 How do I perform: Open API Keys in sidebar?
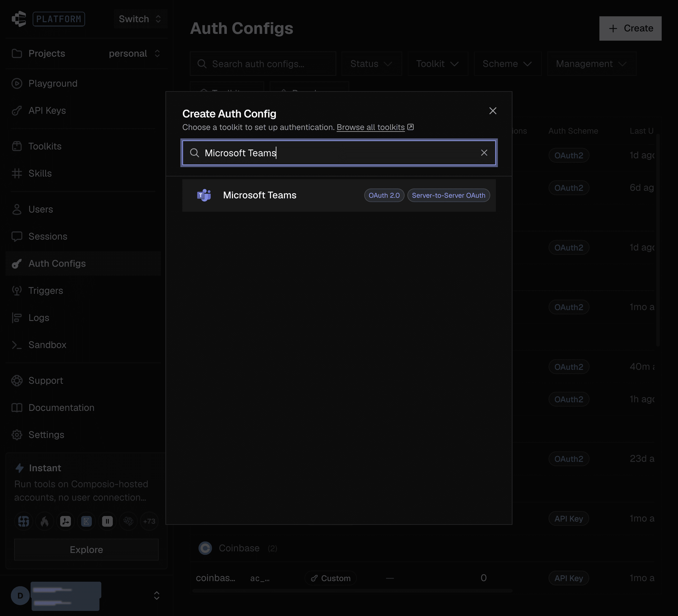pyautogui.click(x=47, y=110)
